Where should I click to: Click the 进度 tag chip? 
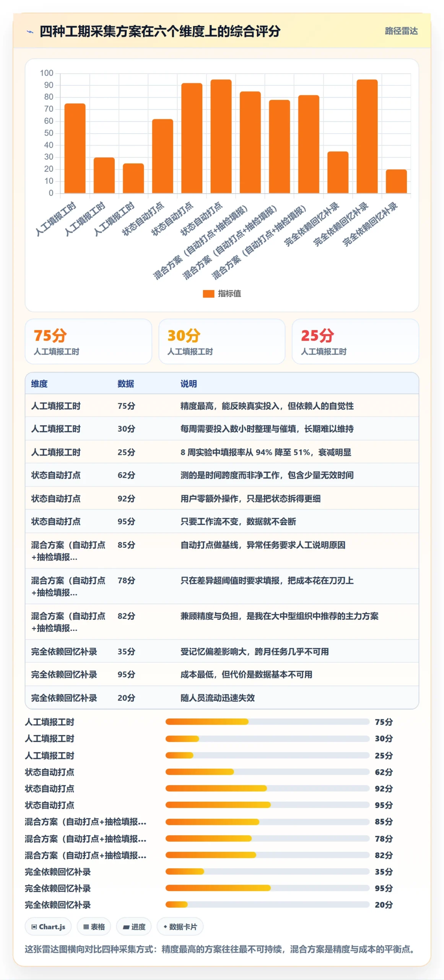(134, 926)
